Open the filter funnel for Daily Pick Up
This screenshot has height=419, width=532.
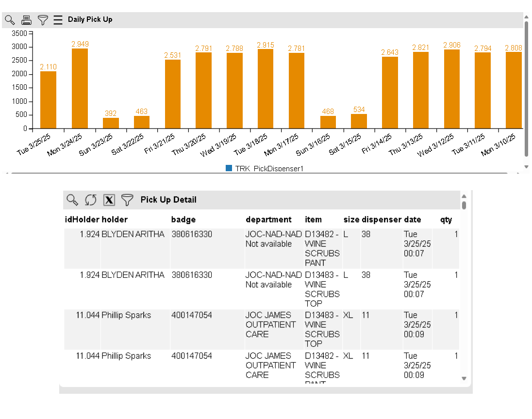pyautogui.click(x=43, y=20)
